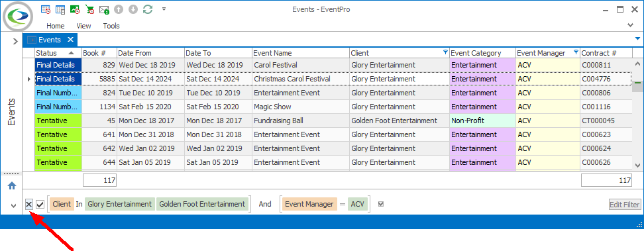Screen dimensions: 644x251
Task: Sort by Date To column header
Action: click(218, 53)
